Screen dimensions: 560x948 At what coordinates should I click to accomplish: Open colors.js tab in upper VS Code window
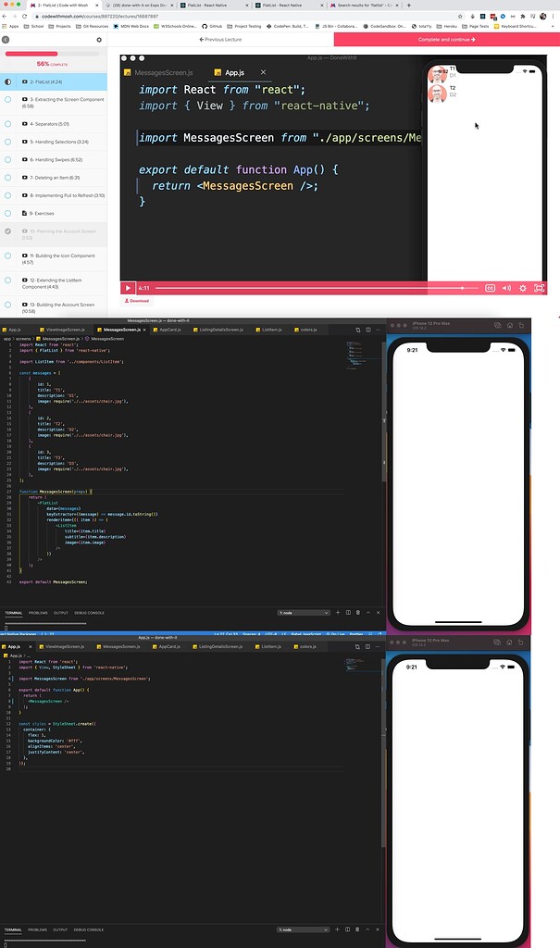coord(306,331)
